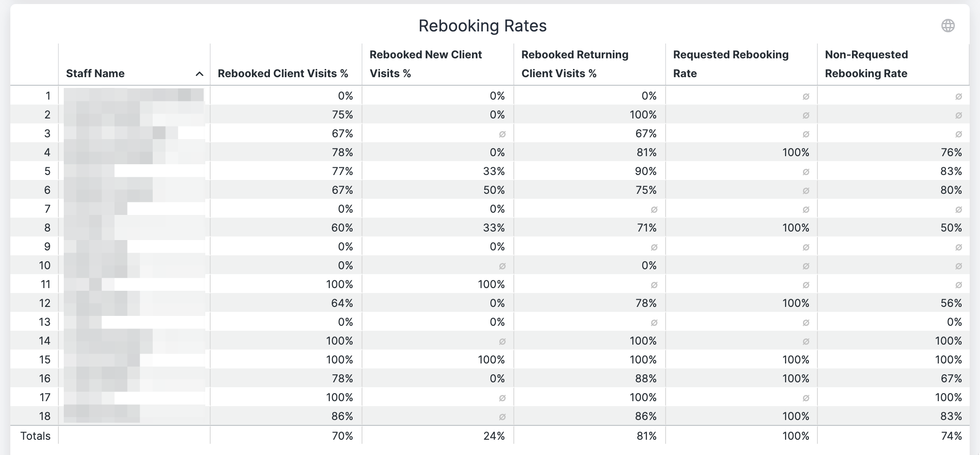
Task: Click staff name in row 4
Action: (x=134, y=152)
